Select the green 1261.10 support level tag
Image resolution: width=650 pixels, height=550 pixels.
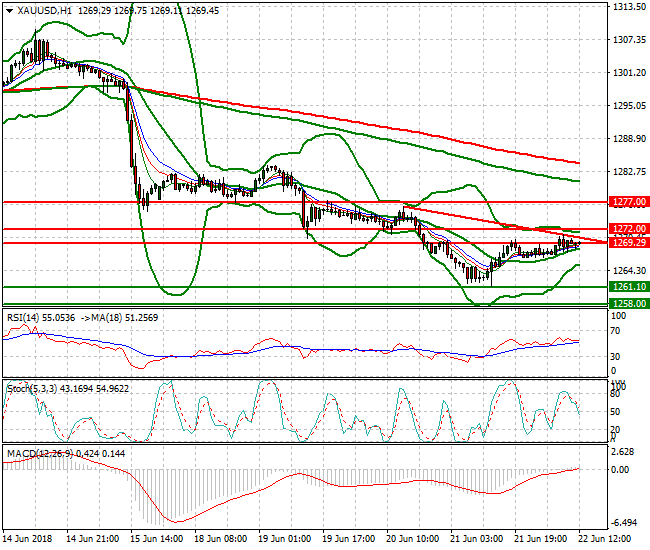point(628,287)
